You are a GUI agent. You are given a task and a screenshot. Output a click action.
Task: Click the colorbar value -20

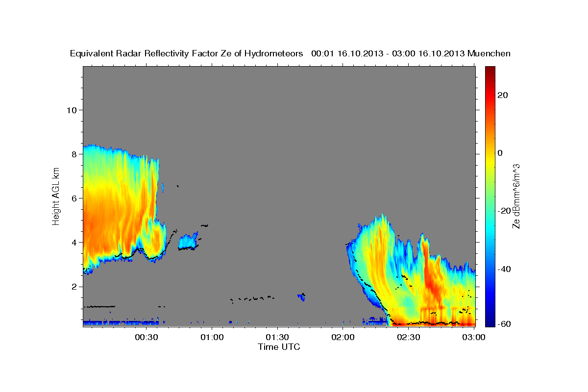[504, 211]
